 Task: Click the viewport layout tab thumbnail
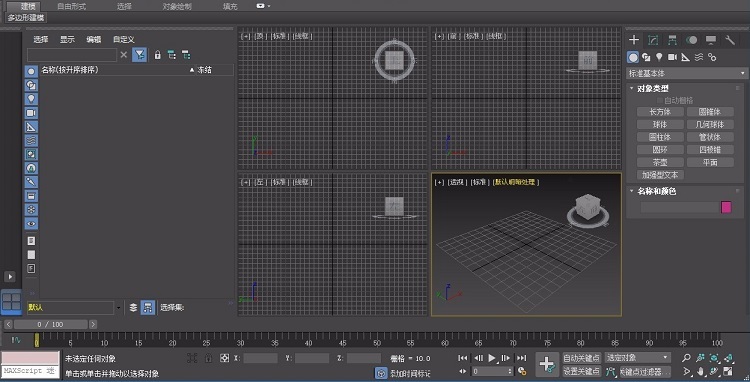coord(11,302)
